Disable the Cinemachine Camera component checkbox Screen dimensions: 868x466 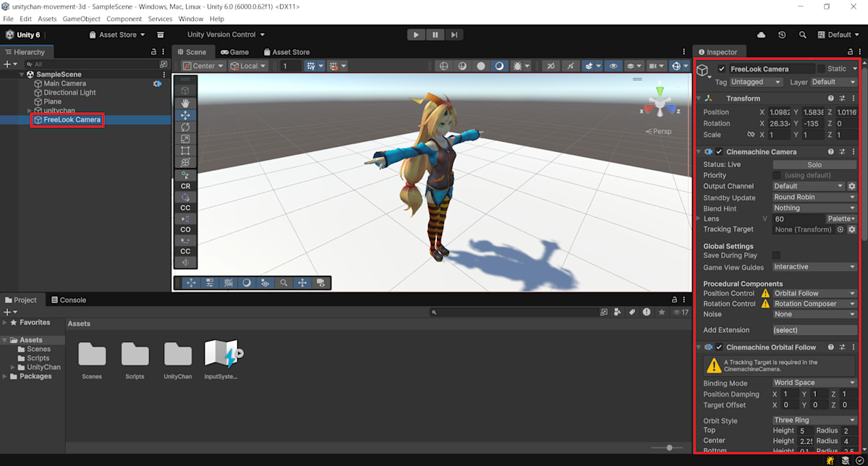click(719, 152)
